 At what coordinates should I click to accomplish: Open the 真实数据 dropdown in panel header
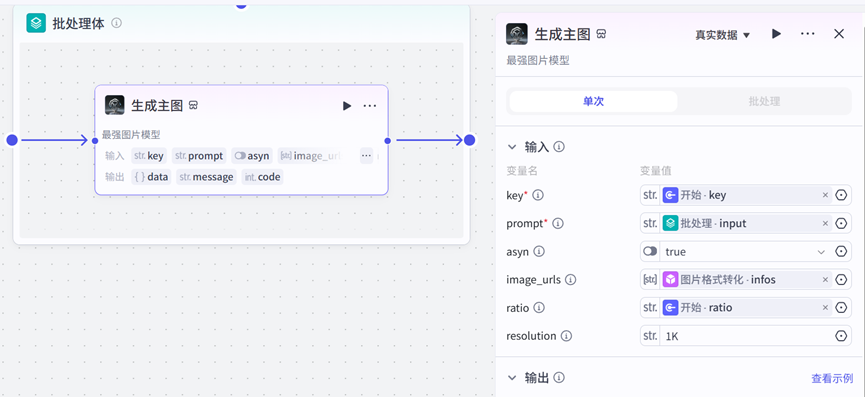point(722,35)
